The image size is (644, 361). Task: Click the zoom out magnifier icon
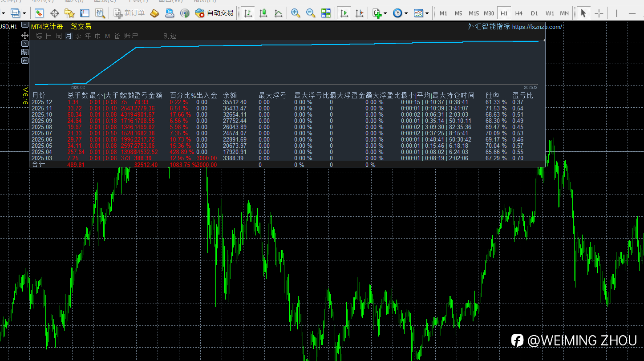click(311, 13)
